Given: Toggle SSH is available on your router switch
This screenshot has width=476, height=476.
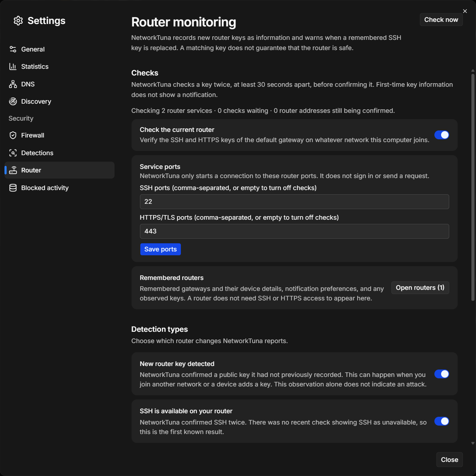Looking at the screenshot, I should click(x=441, y=421).
